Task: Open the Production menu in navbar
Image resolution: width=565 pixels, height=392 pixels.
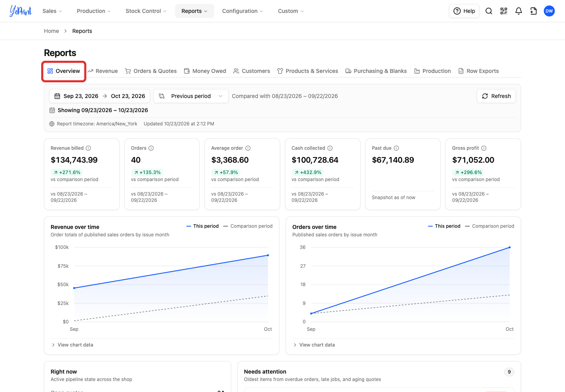Action: [94, 11]
